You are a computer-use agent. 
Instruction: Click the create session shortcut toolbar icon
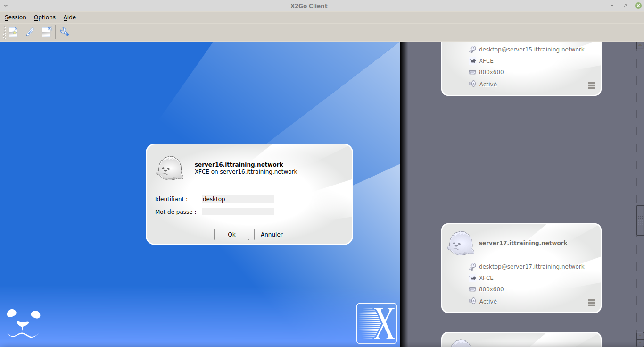tap(46, 32)
